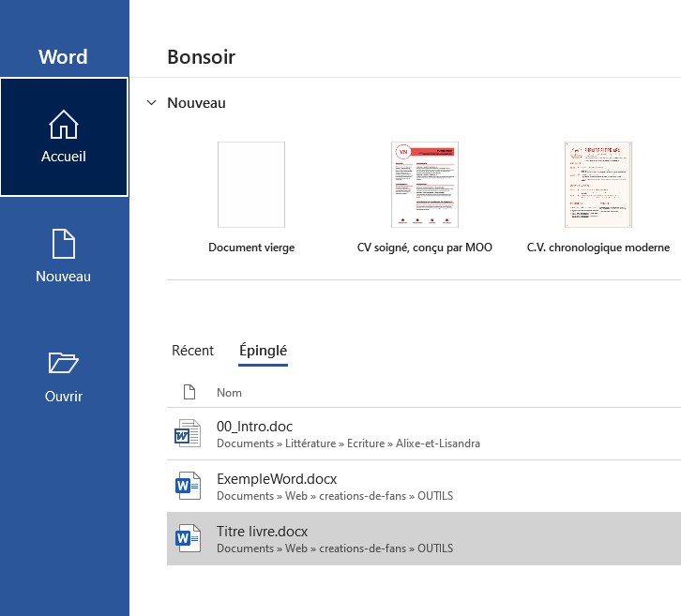Collapse the Nouveau section chevron

point(151,103)
